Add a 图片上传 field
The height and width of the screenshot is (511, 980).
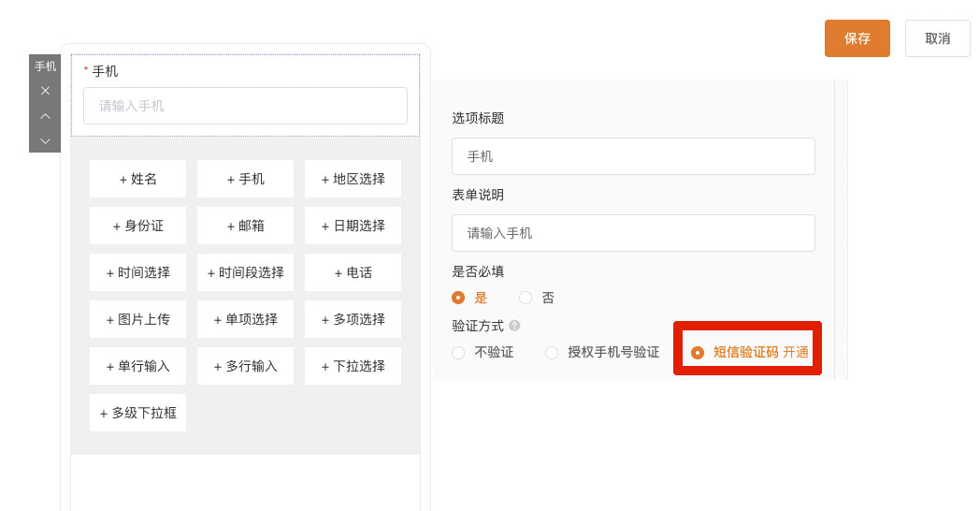point(137,319)
